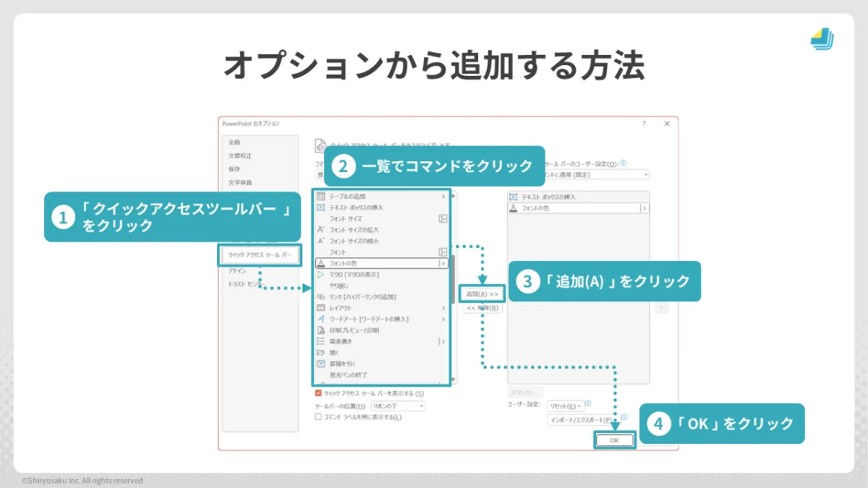Click the OK button
Image resolution: width=868 pixels, height=488 pixels.
pos(614,440)
